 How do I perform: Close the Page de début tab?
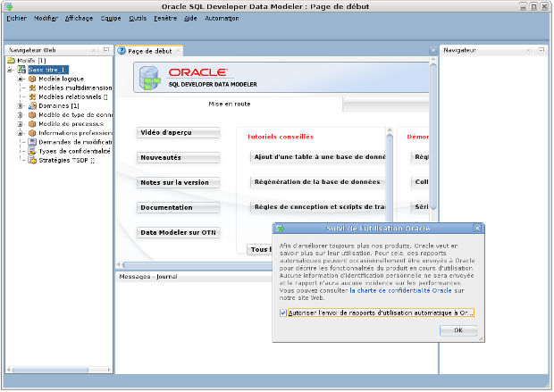click(x=178, y=51)
